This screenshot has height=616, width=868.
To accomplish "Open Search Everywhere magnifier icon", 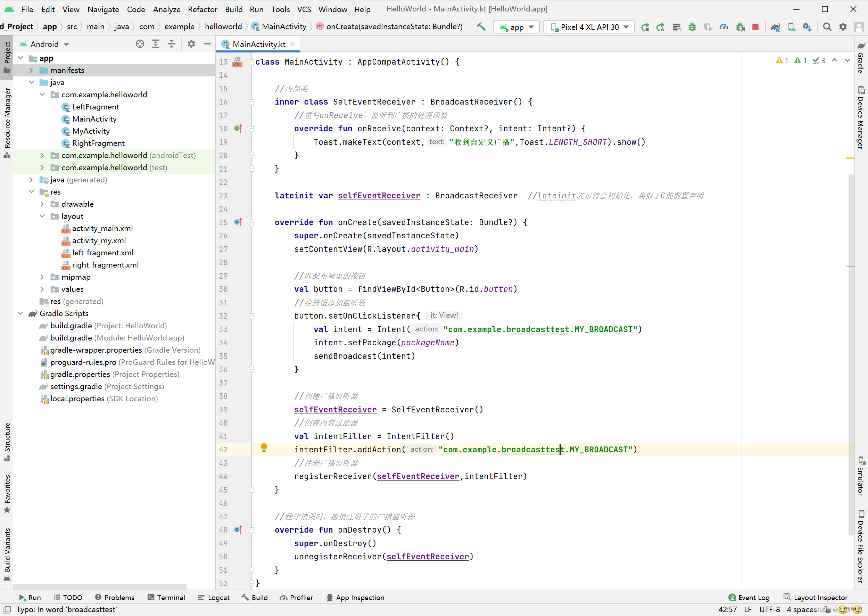I will point(827,27).
